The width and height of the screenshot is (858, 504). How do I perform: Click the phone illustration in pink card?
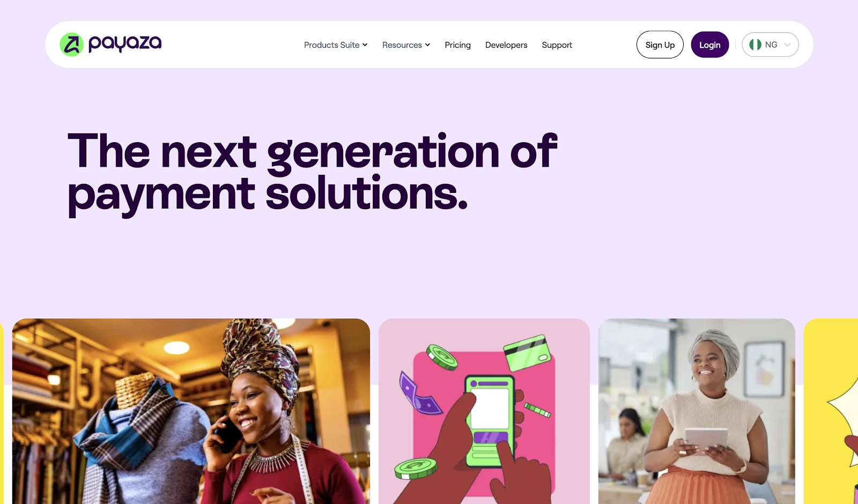[490, 421]
